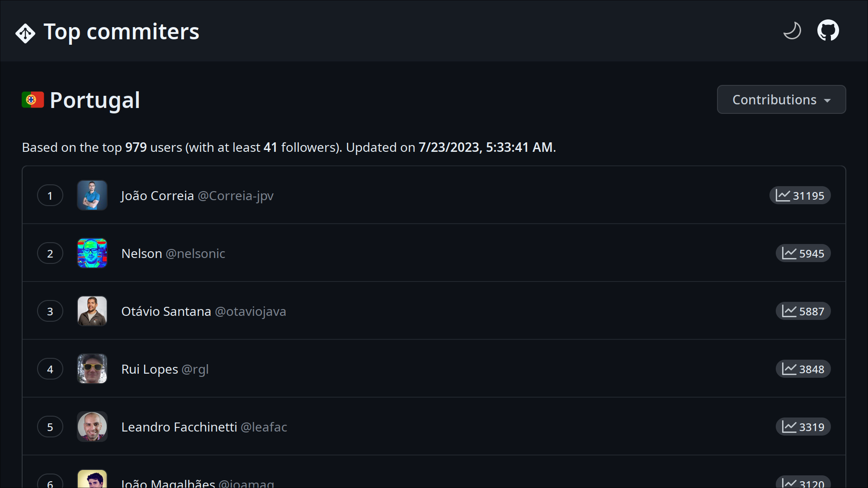Click the chart icon beside 31195
Image resolution: width=868 pixels, height=488 pixels.
[783, 195]
